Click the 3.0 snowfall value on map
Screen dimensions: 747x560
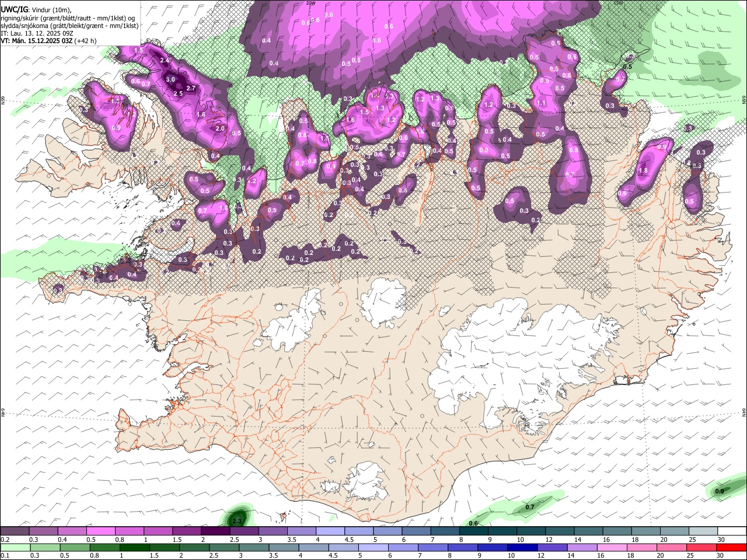click(170, 79)
